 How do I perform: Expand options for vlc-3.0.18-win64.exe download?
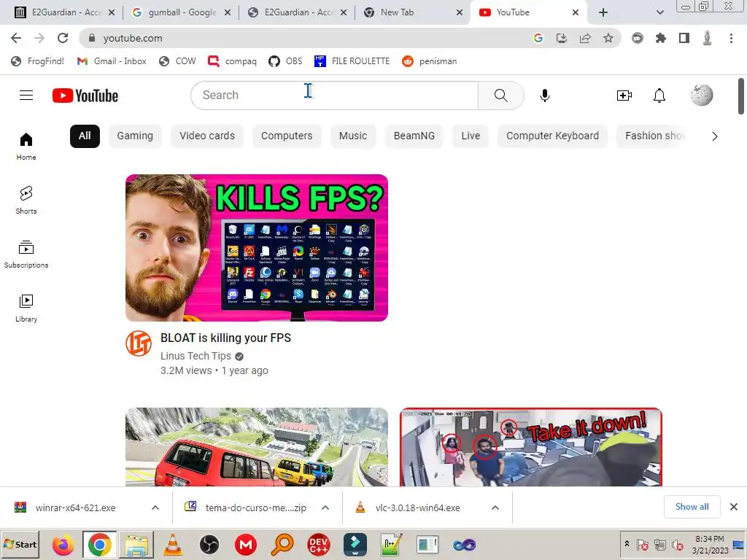click(x=495, y=507)
